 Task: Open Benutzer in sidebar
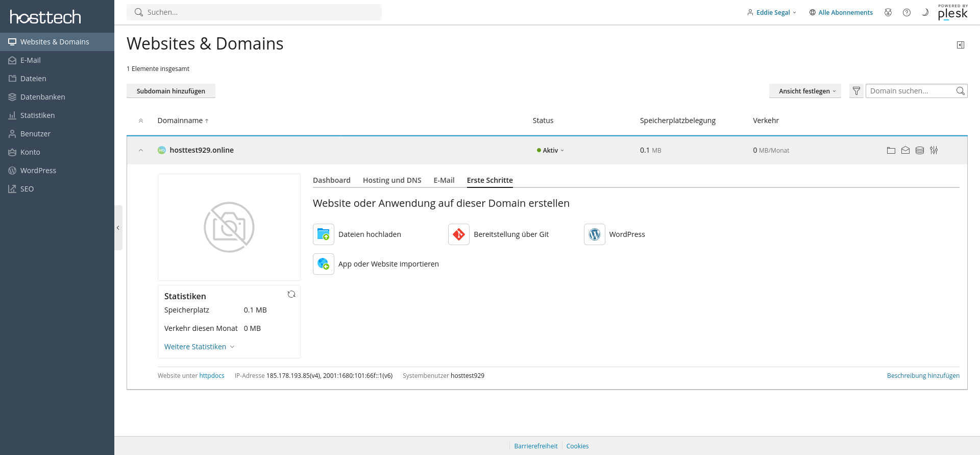click(57, 134)
